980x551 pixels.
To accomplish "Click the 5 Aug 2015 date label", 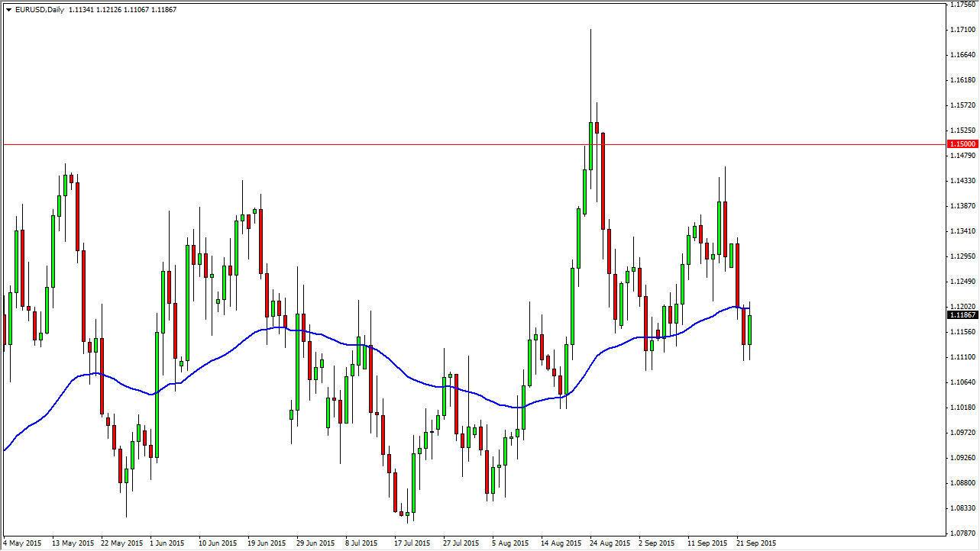I will click(510, 543).
